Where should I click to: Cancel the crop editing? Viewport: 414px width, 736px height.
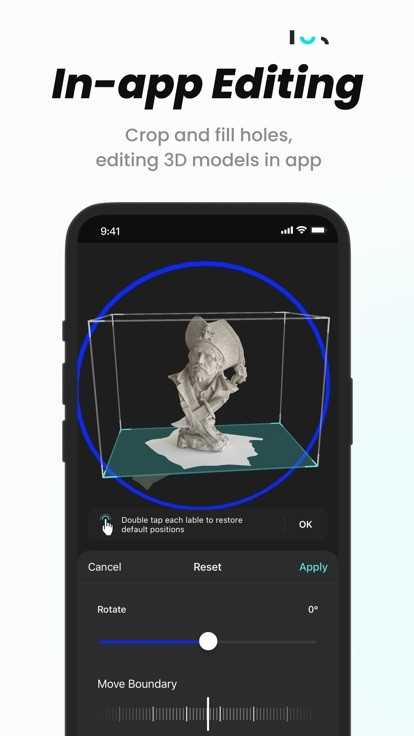104,567
